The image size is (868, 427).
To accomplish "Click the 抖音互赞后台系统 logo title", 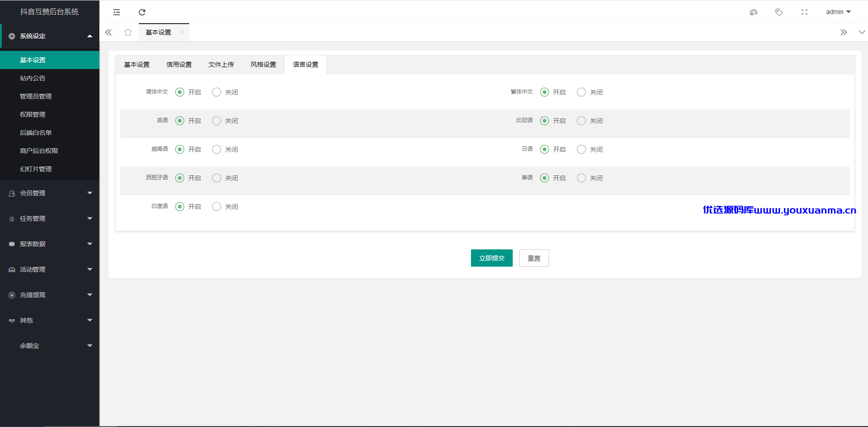I will (x=49, y=12).
